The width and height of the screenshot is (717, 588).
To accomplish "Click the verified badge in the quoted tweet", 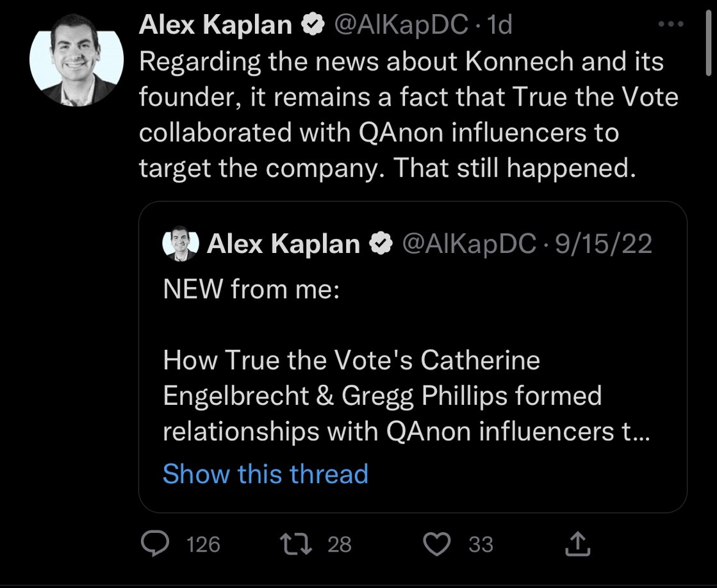I will (x=383, y=244).
